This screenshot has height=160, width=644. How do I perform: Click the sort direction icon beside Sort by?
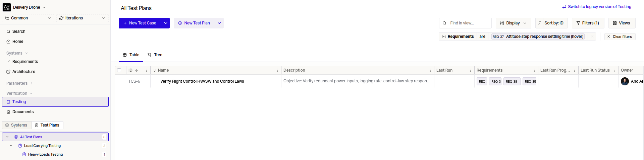[539, 23]
